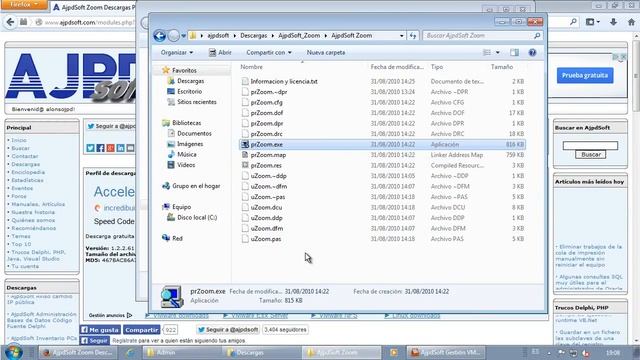Select prZoom.exe application icon
The image size is (640, 360).
245,144
